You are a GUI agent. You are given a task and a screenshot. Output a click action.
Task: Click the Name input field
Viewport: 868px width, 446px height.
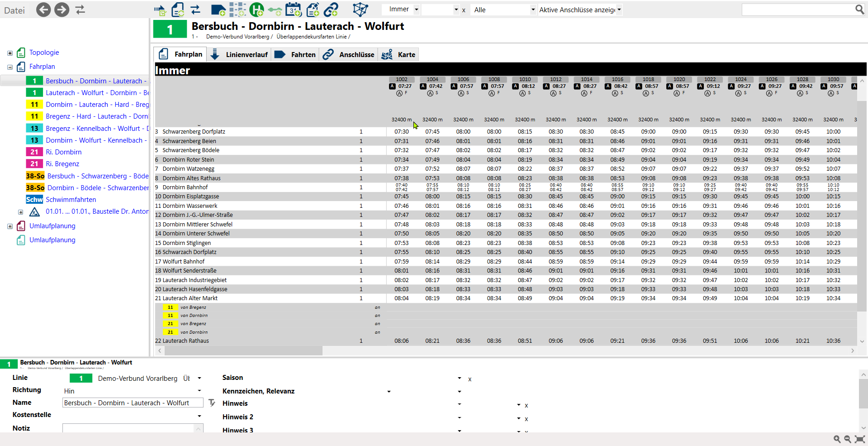coord(133,403)
